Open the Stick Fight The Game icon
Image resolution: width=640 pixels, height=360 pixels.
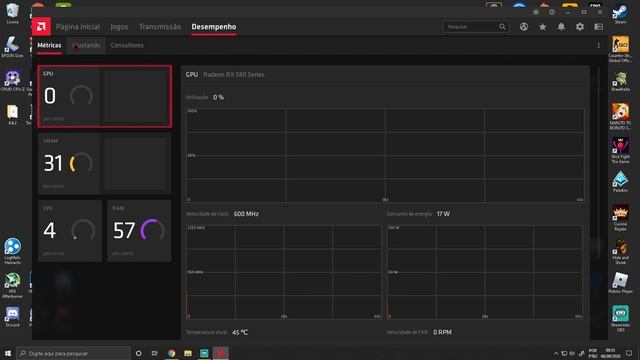click(620, 150)
